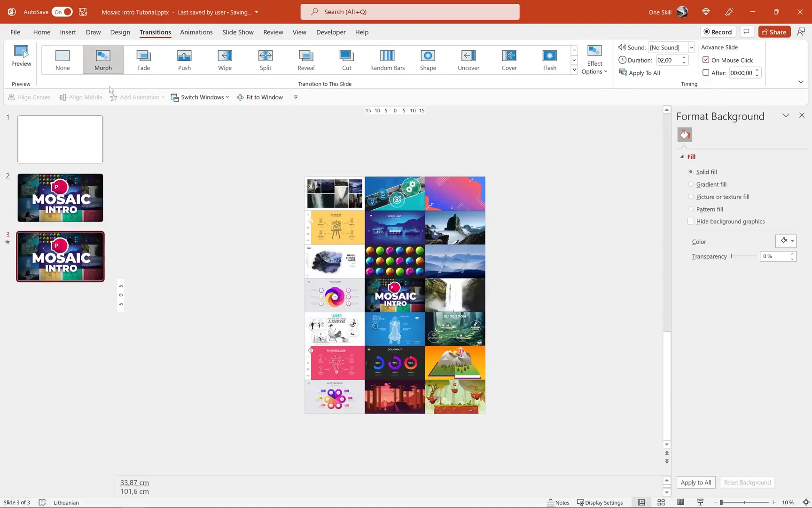Apply the Wipe transition
Image resolution: width=812 pixels, height=508 pixels.
(x=225, y=60)
